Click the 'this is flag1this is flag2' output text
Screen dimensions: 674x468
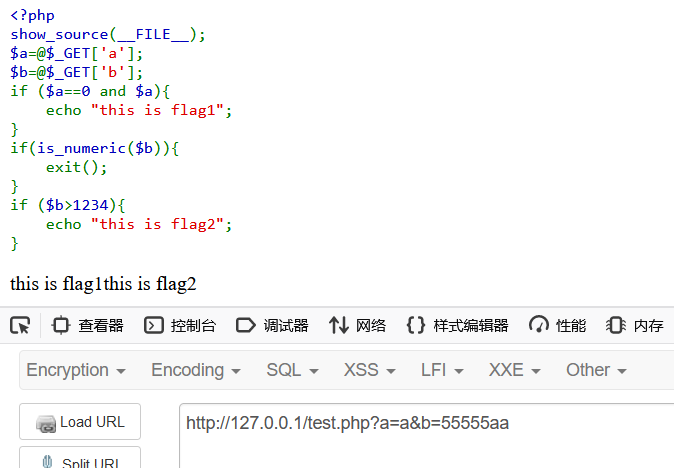tap(104, 284)
